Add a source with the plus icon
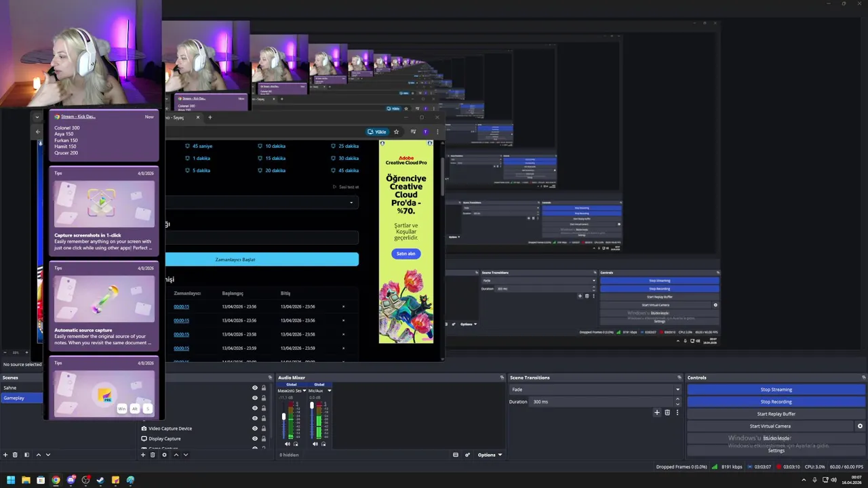The height and width of the screenshot is (488, 868). pyautogui.click(x=143, y=455)
